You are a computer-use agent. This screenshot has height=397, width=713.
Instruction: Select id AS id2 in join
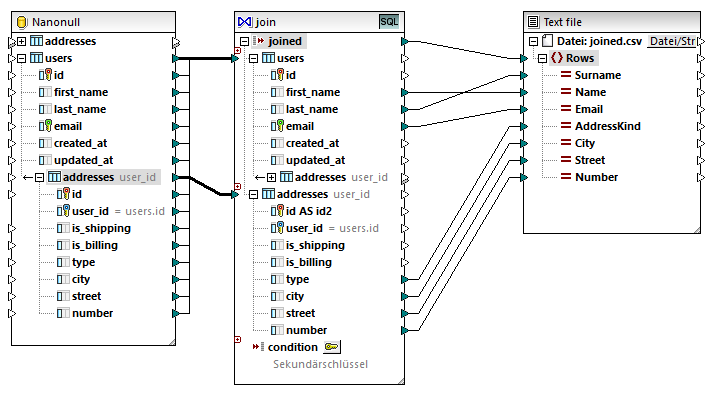click(x=309, y=211)
